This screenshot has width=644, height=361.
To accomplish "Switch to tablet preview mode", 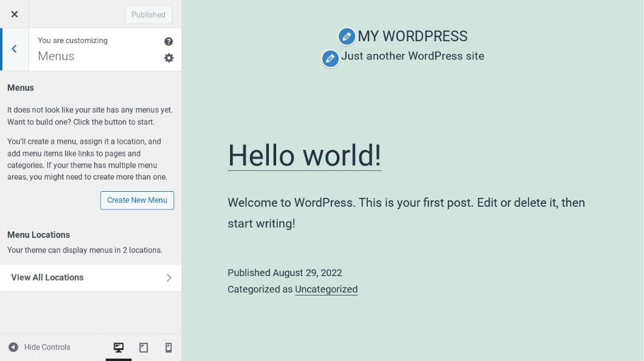I will [x=144, y=348].
